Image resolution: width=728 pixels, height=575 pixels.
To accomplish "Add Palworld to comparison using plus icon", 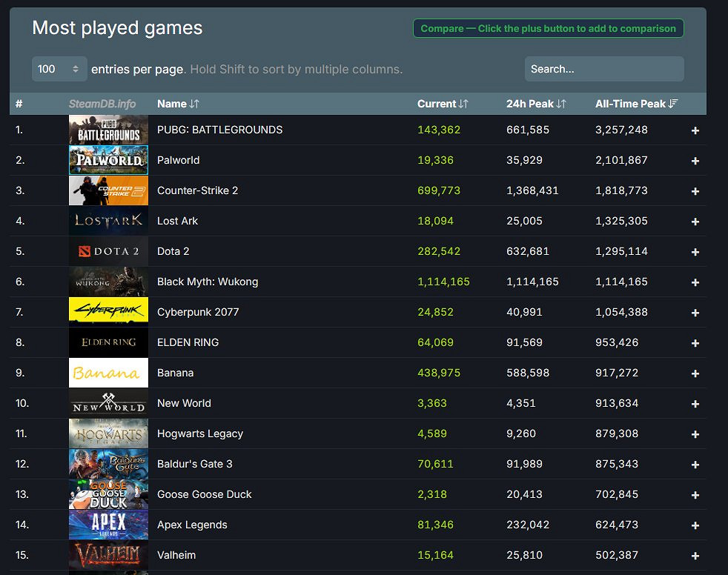I will 695,161.
